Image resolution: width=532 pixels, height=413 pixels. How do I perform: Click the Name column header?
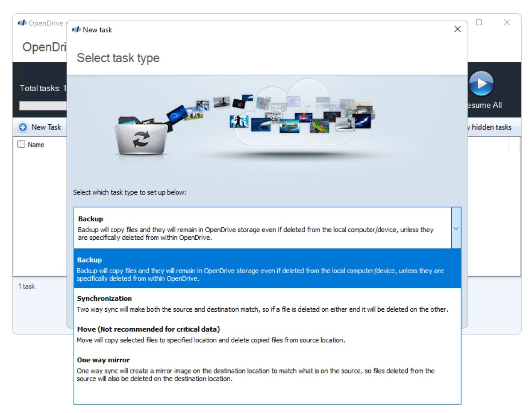click(x=36, y=145)
